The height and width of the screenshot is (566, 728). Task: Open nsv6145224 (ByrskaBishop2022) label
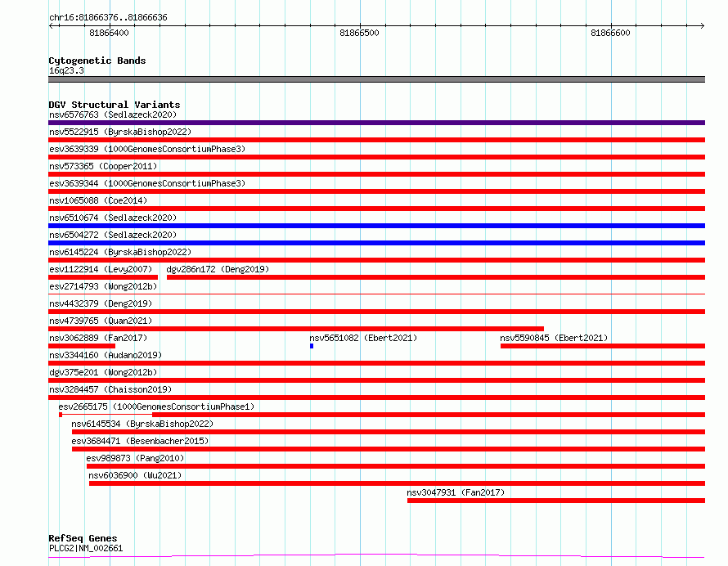(x=120, y=252)
